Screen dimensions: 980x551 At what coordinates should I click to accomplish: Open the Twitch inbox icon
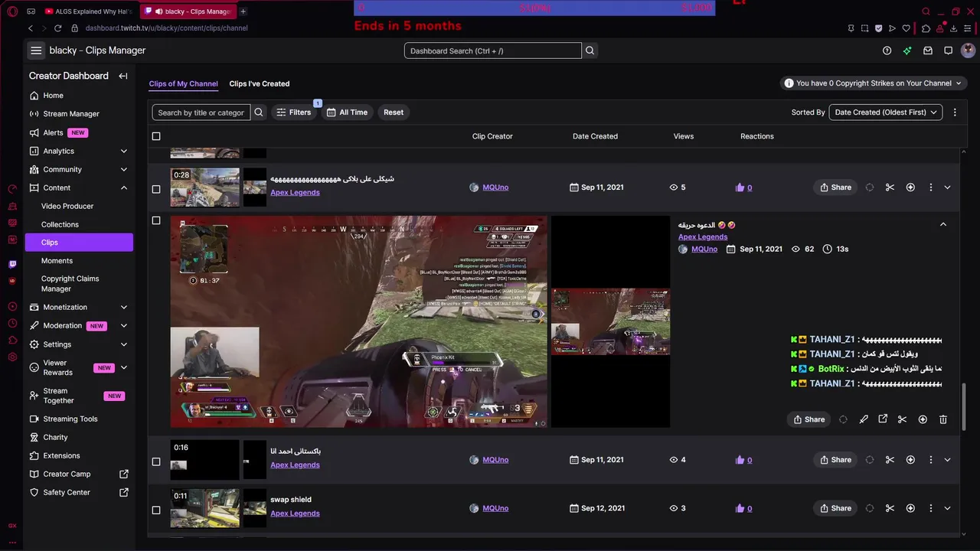click(x=928, y=51)
